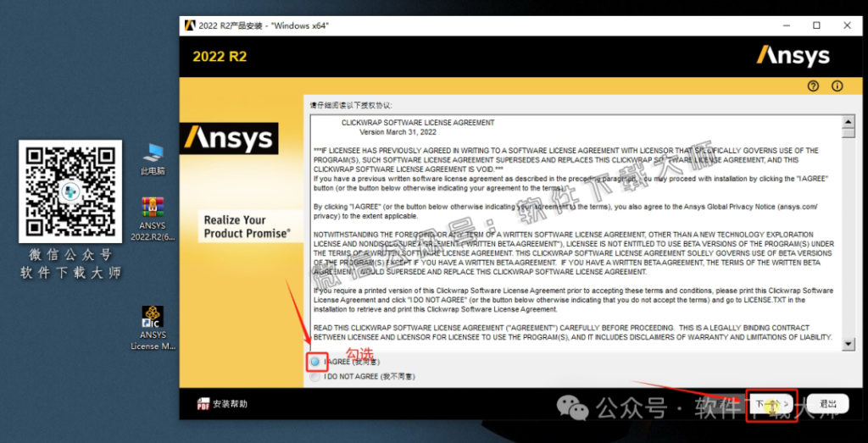Click the Ansys installer title bar icon

click(x=190, y=25)
